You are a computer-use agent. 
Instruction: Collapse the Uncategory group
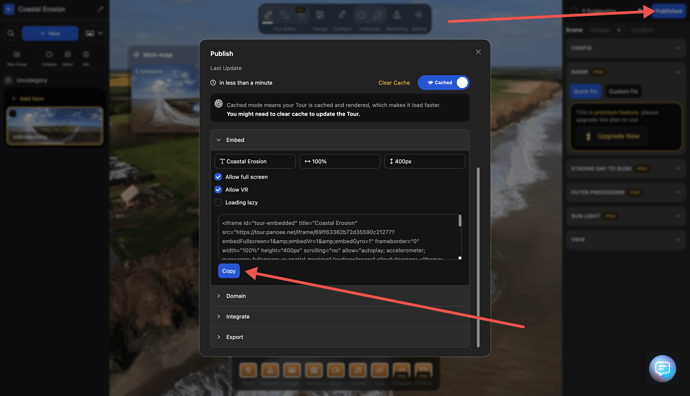click(8, 80)
